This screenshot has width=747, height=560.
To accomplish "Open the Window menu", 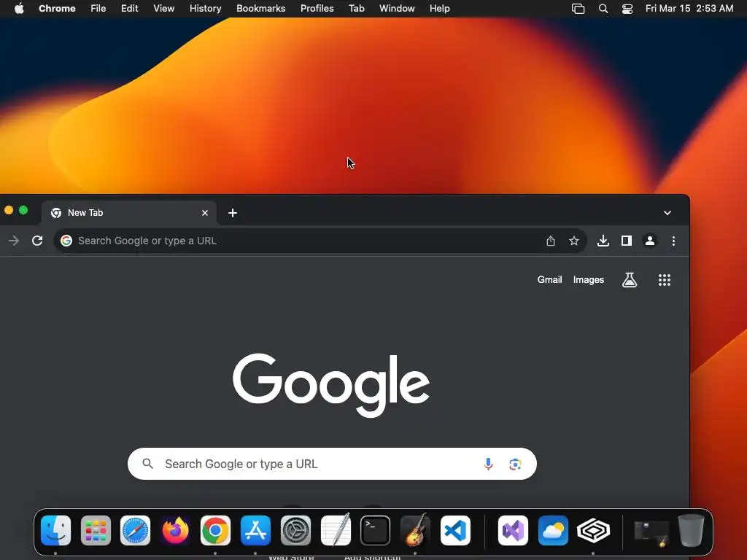I will (397, 9).
